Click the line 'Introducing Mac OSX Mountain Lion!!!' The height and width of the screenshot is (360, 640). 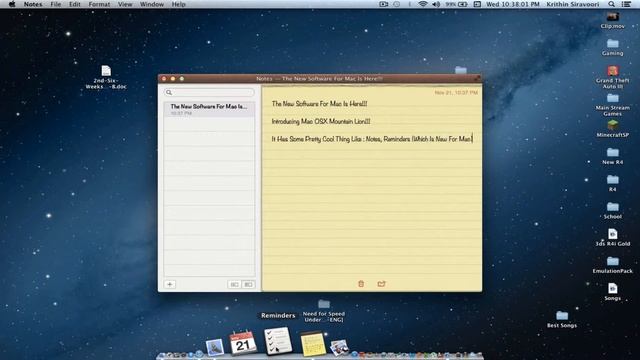[321, 121]
